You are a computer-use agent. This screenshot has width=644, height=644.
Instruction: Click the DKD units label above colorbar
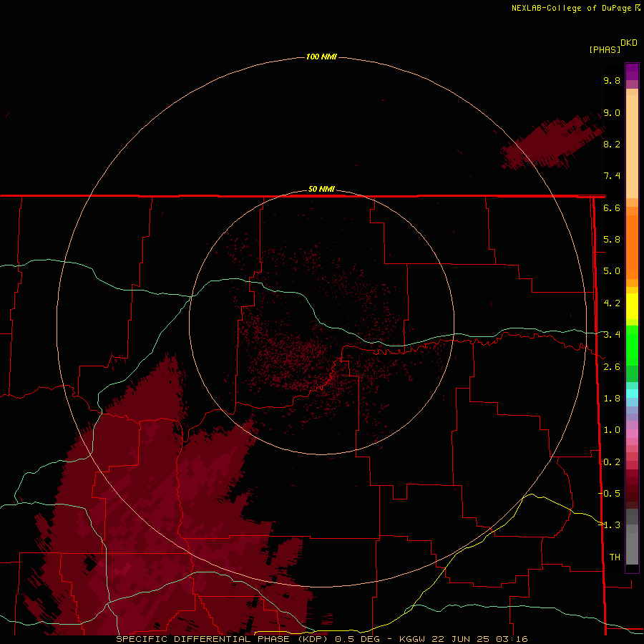pos(629,43)
